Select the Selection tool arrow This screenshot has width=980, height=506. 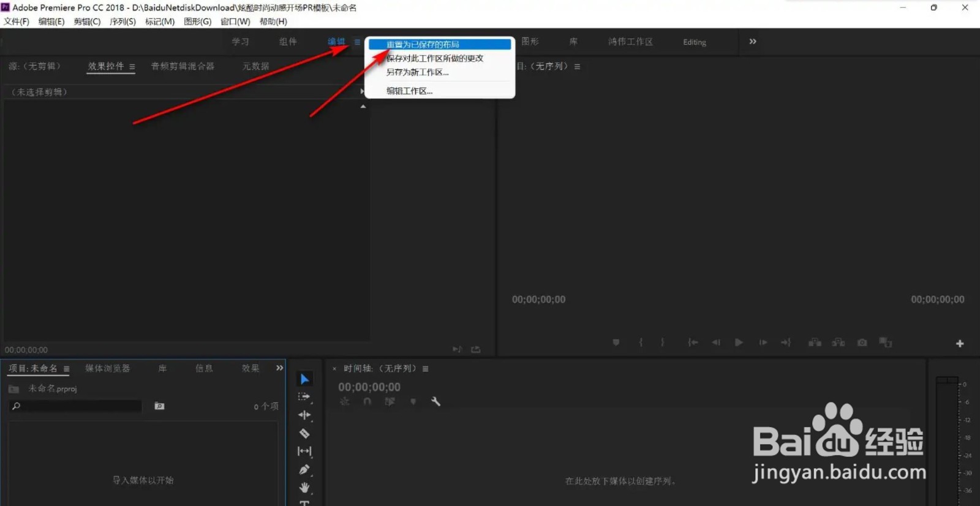[304, 379]
